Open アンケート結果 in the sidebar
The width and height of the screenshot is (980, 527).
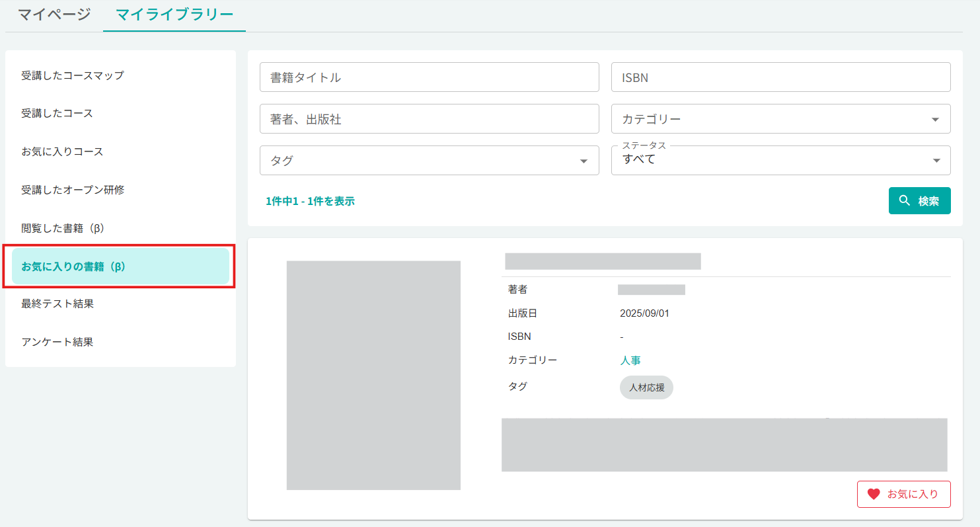[57, 341]
